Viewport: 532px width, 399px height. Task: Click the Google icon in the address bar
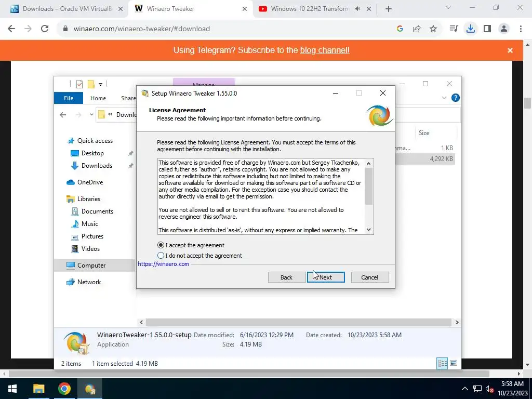pyautogui.click(x=400, y=29)
